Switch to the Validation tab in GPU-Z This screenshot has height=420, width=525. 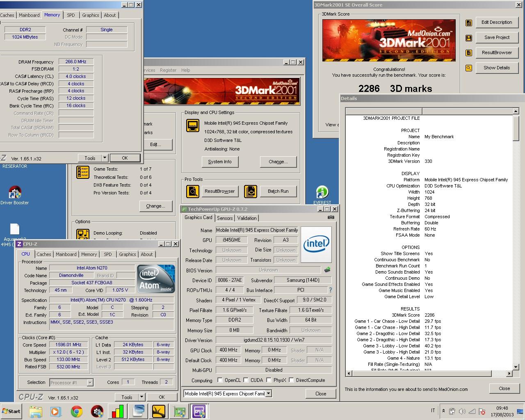click(x=247, y=218)
